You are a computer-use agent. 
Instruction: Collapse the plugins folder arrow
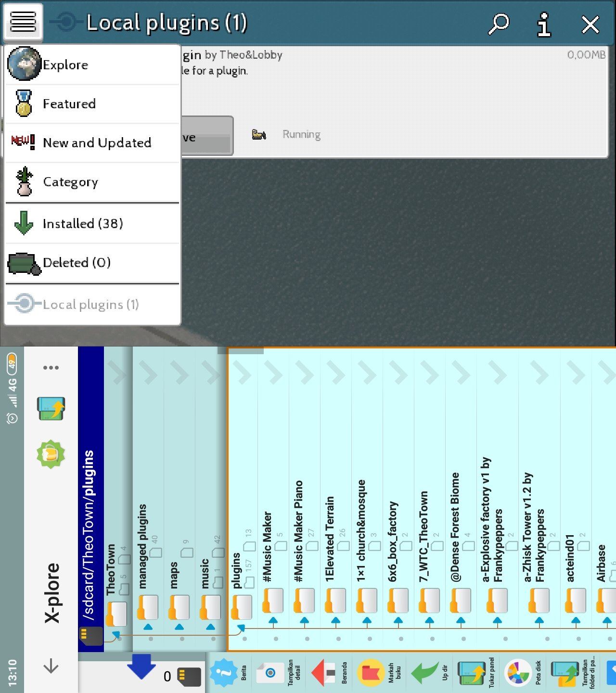point(241,628)
